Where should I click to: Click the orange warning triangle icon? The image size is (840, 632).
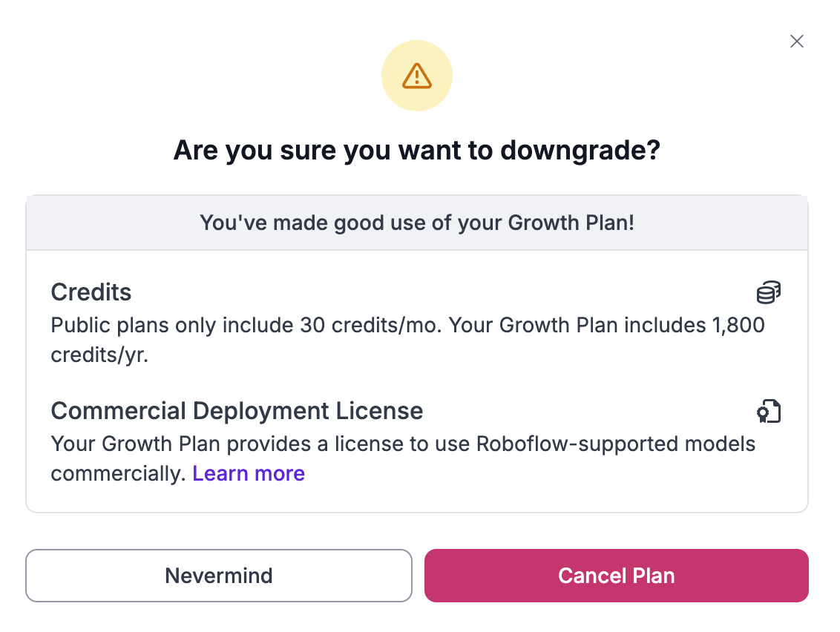click(x=416, y=76)
